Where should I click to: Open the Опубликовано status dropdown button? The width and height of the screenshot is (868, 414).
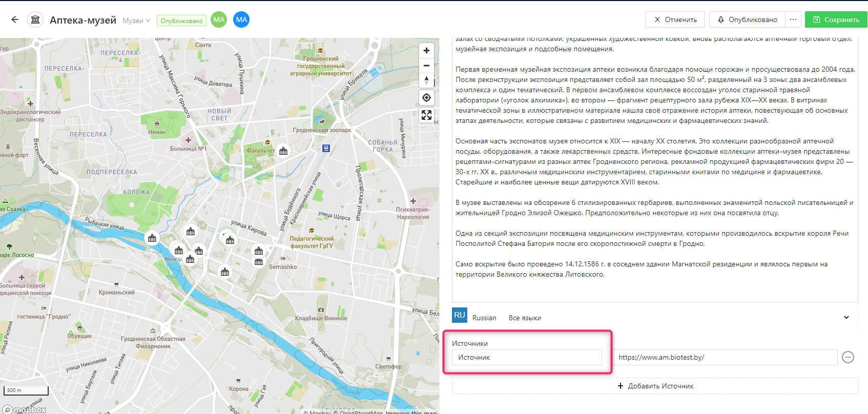tap(747, 19)
